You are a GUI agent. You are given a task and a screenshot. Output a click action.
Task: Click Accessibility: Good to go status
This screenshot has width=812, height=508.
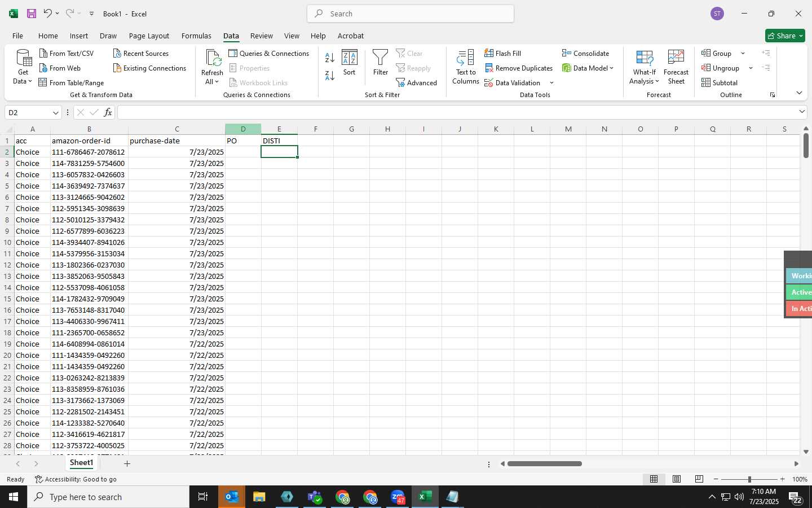pos(76,479)
